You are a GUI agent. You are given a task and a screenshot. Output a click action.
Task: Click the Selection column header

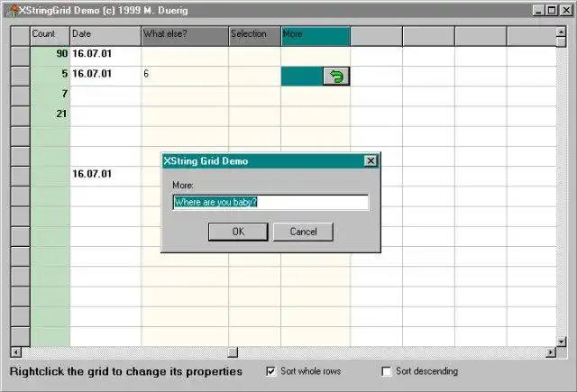point(254,36)
